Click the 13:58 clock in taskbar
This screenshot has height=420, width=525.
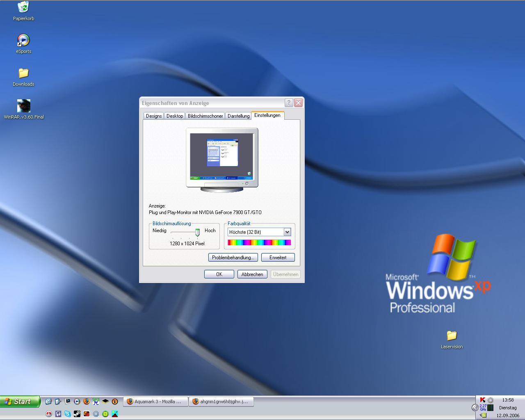[508, 400]
